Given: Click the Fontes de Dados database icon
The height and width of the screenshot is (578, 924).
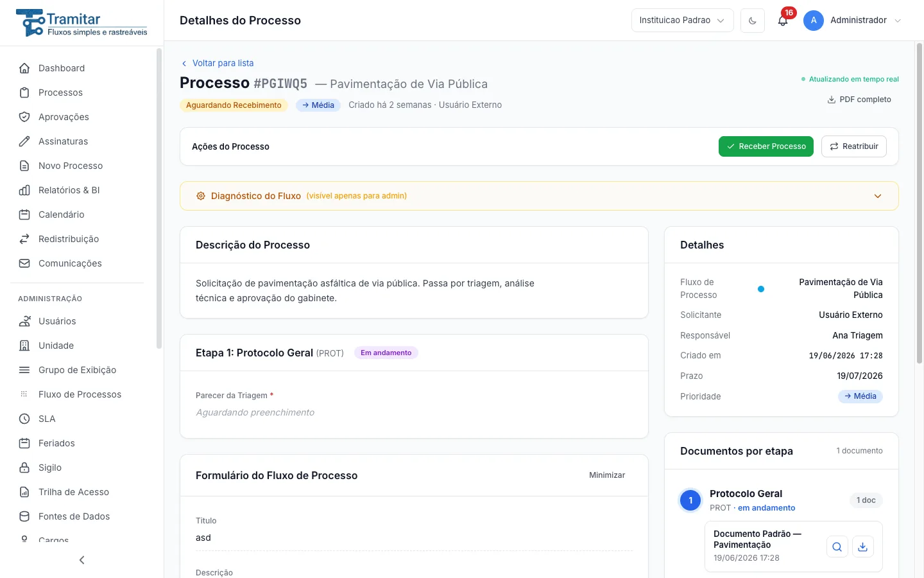Looking at the screenshot, I should click(x=24, y=516).
